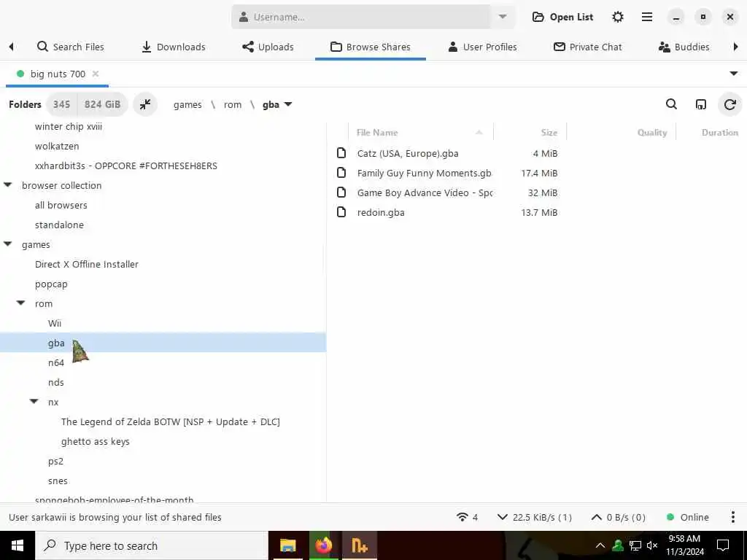The width and height of the screenshot is (747, 560).
Task: Click the upload speed status
Action: tap(618, 517)
